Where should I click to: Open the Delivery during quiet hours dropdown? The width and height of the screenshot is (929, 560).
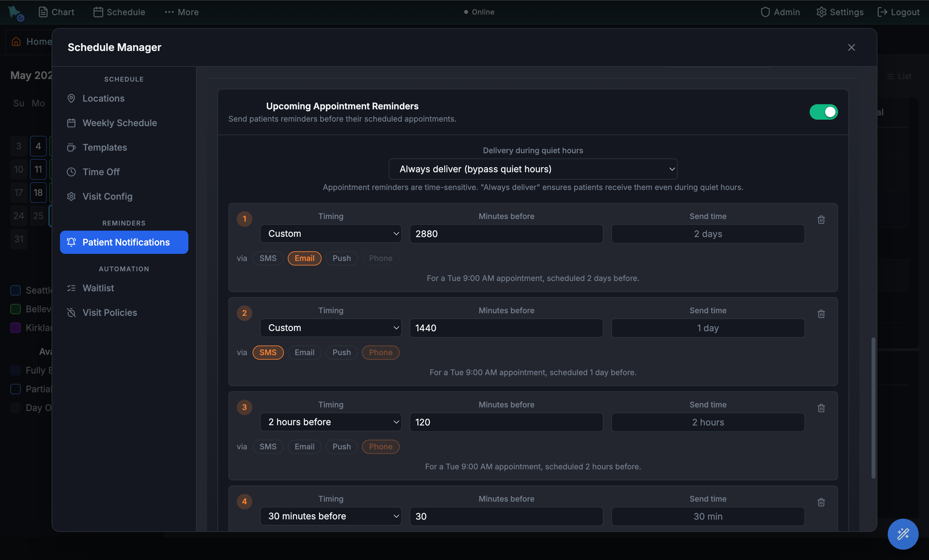[533, 169]
